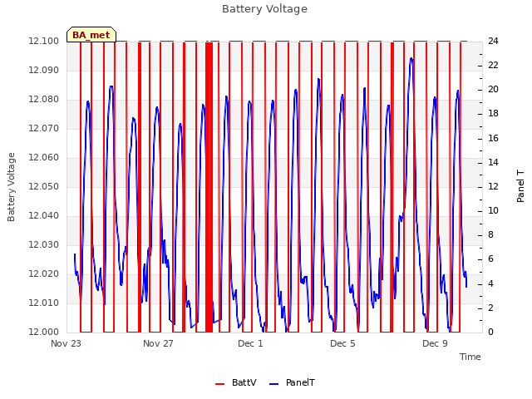Click the 6 Panel T tick label
Viewport: 532px width, 399px height.
click(x=490, y=259)
